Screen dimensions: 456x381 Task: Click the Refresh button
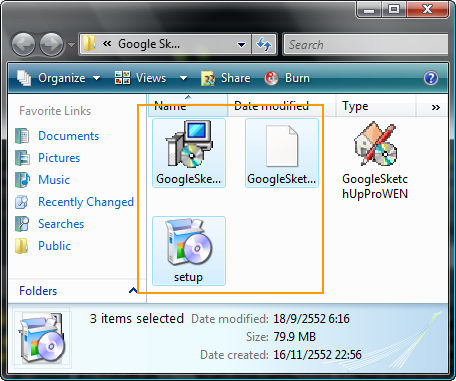pos(264,44)
